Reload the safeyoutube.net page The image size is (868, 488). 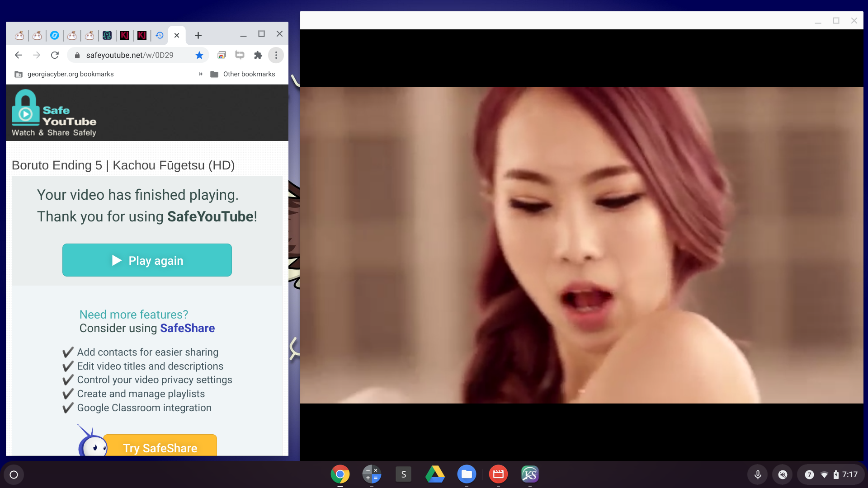click(55, 55)
